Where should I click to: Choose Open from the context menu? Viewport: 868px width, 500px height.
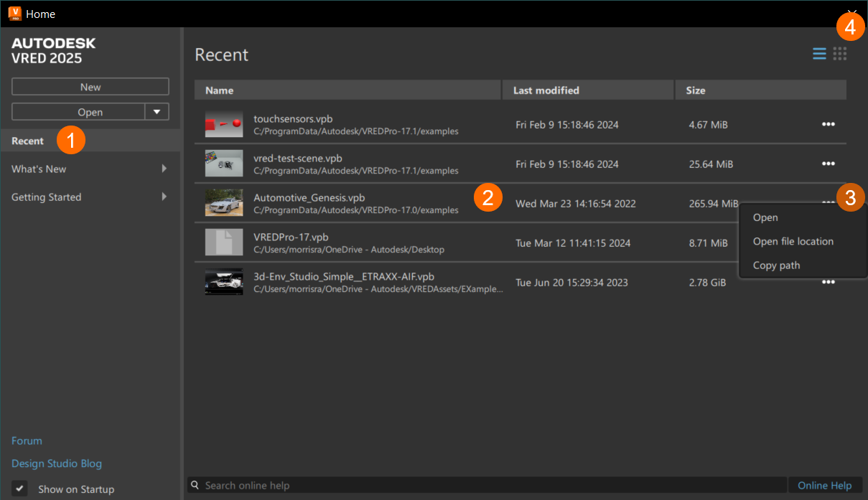click(765, 217)
